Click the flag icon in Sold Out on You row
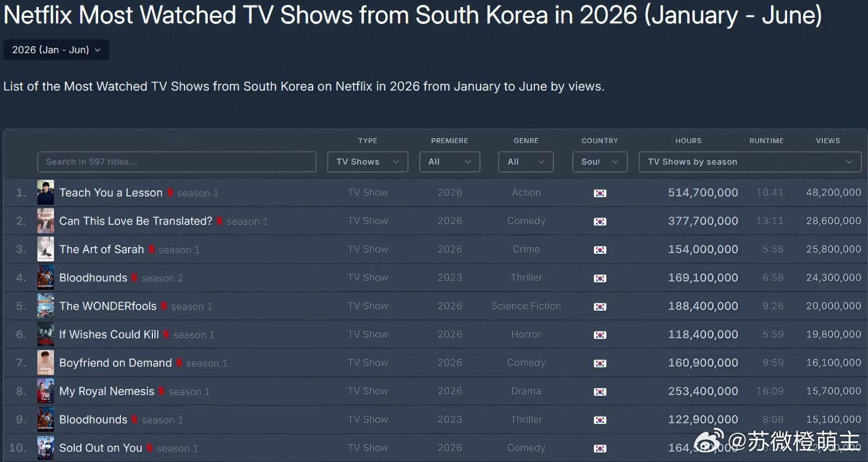This screenshot has height=462, width=868. pos(600,448)
